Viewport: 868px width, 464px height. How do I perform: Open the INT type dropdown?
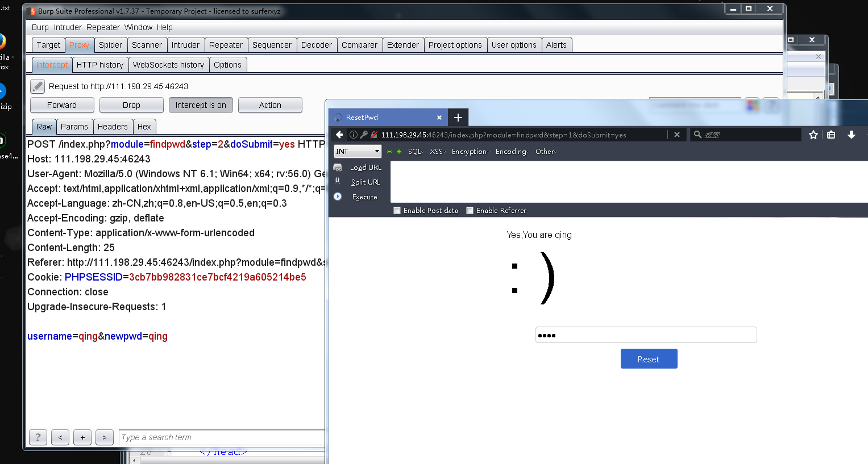[358, 151]
